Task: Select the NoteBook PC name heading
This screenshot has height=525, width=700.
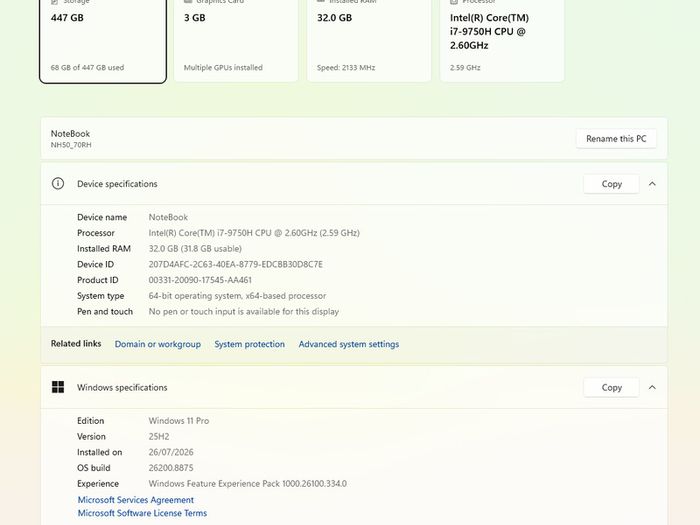Action: 70,133
